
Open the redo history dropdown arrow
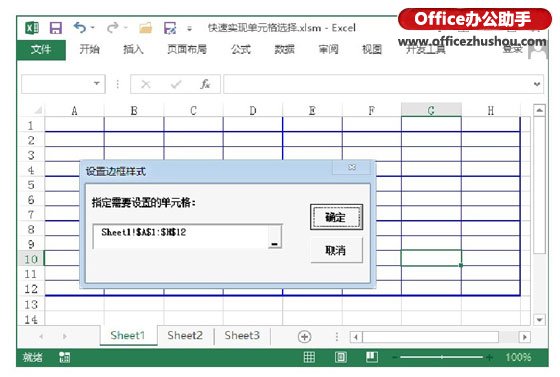pyautogui.click(x=126, y=27)
